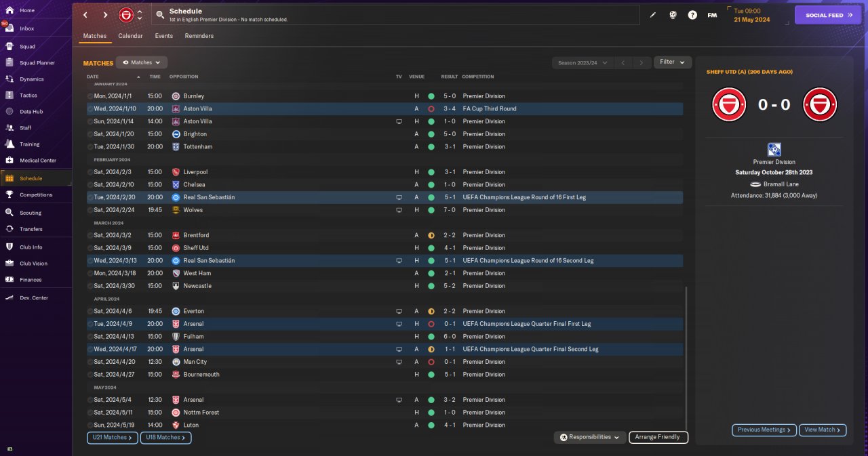Open the Matches view dropdown
This screenshot has height=456, width=868.
(x=142, y=62)
